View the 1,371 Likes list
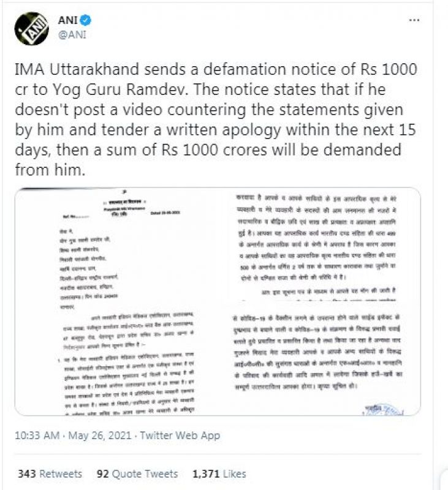This screenshot has width=448, height=490. pos(219,473)
